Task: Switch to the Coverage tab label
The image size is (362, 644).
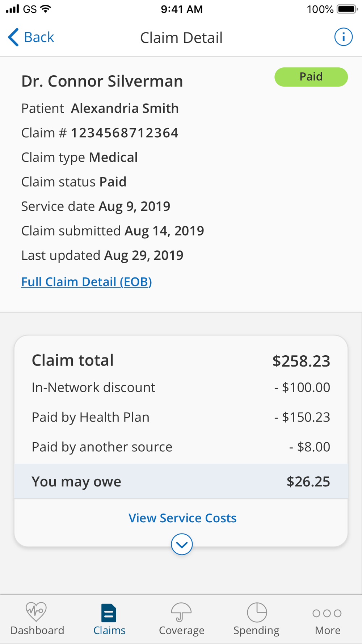Action: point(182,631)
